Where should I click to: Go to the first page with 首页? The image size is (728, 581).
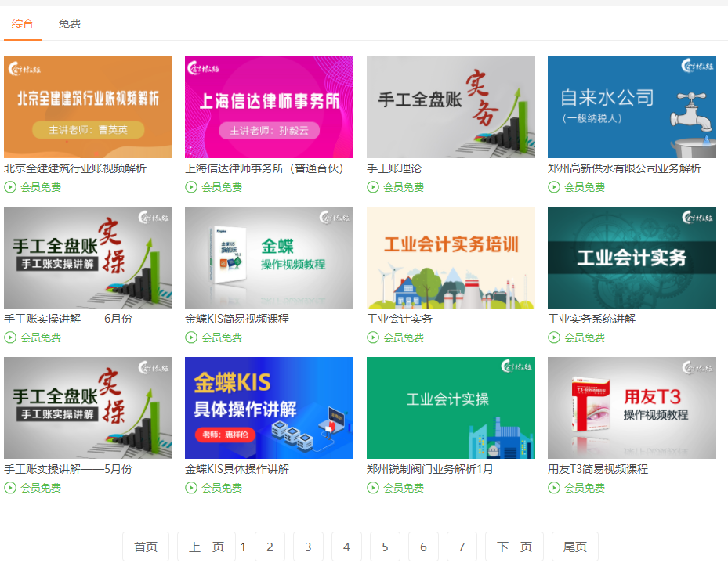[146, 547]
